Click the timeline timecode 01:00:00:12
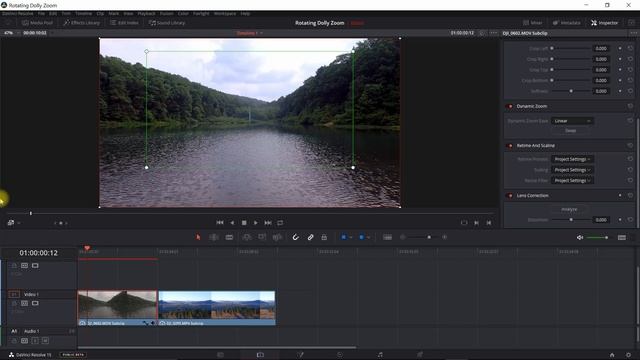Viewport: 640px width, 360px height. tap(38, 253)
